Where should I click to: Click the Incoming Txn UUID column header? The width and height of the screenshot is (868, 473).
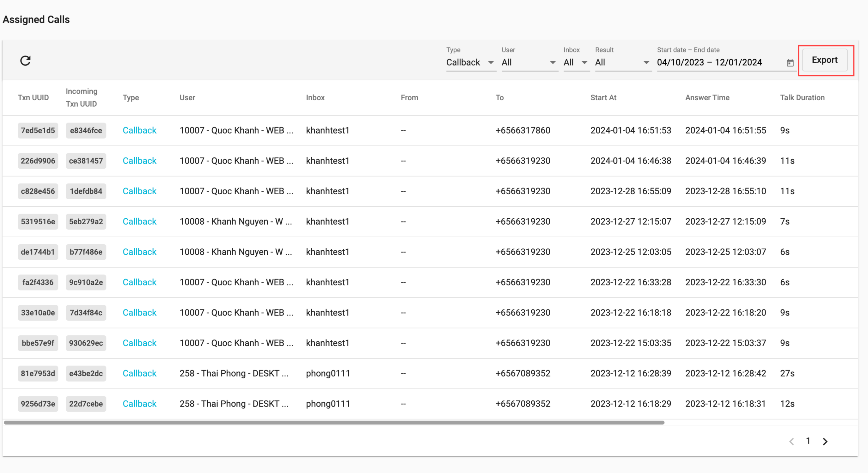(x=82, y=97)
